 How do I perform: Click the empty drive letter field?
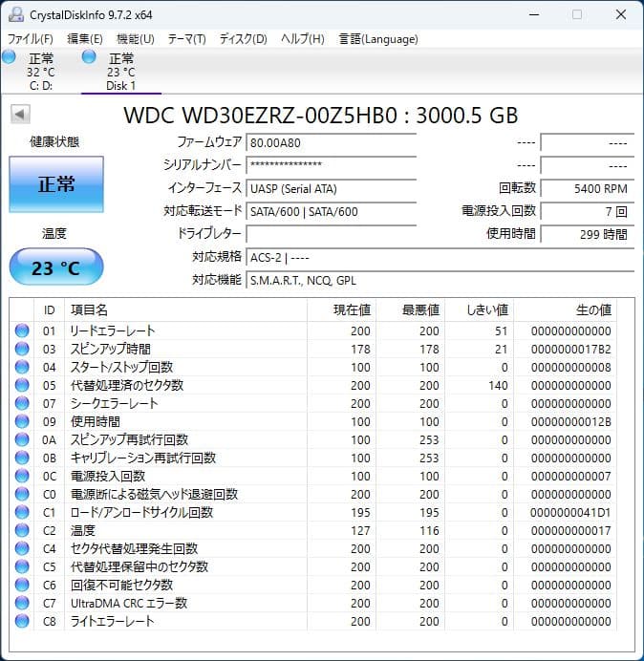point(331,234)
